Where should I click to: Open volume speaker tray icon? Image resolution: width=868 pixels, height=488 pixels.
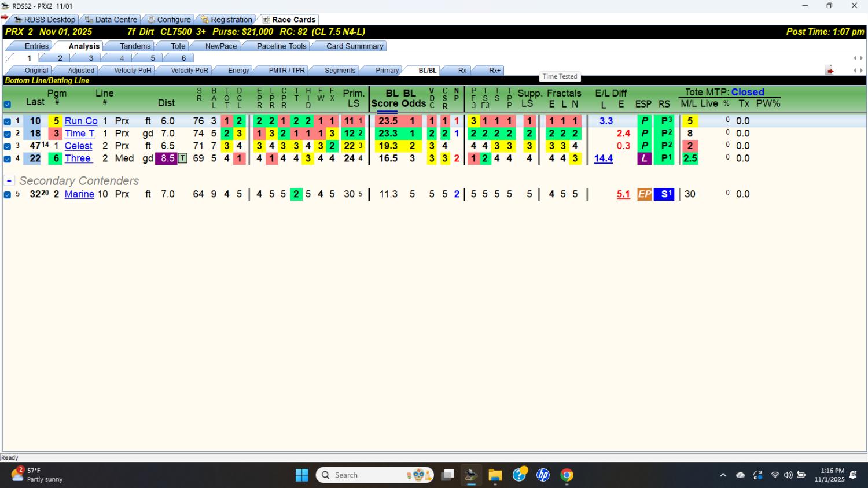[x=788, y=475]
